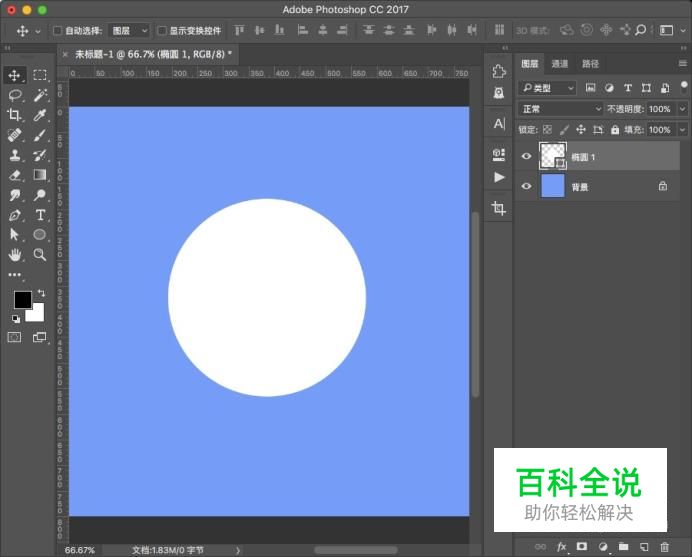Click the add layer style fx icon
Viewport: 692px width, 557px height.
561,547
